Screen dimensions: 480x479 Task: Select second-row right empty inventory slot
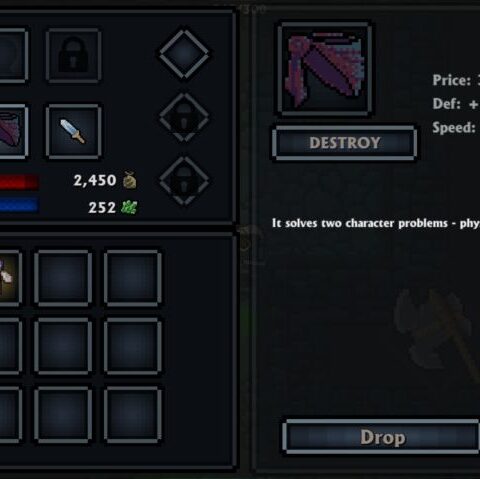point(133,346)
